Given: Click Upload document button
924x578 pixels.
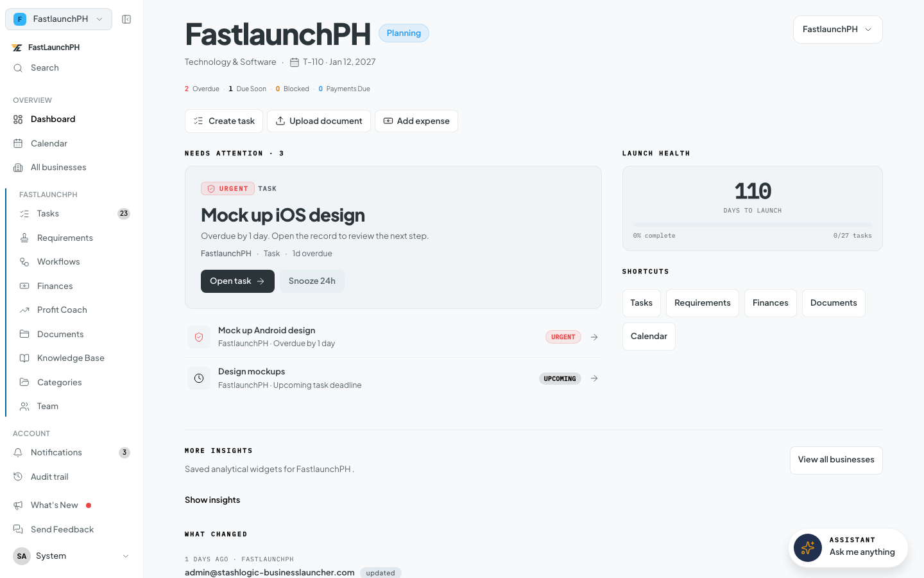Looking at the screenshot, I should click(319, 121).
